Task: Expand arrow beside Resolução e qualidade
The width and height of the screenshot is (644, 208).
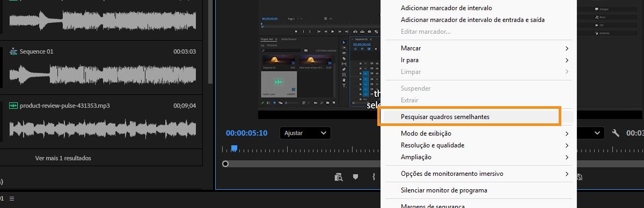Action: coord(567,145)
